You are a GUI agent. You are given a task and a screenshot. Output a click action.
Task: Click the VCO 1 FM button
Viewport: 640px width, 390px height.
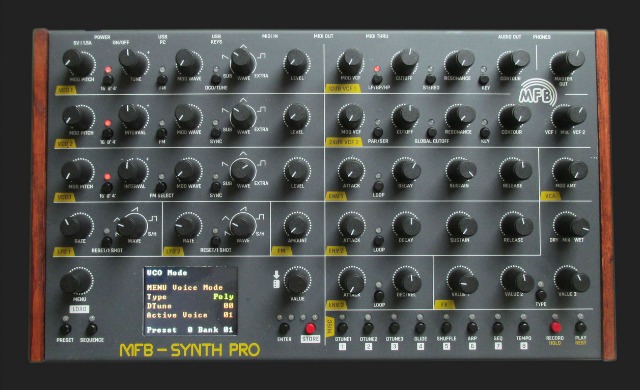tap(162, 80)
